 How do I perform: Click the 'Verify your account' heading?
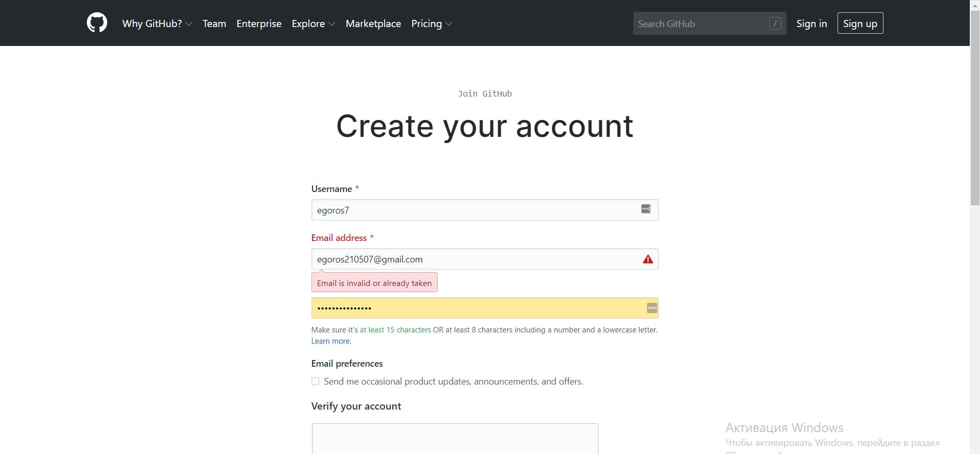[356, 406]
